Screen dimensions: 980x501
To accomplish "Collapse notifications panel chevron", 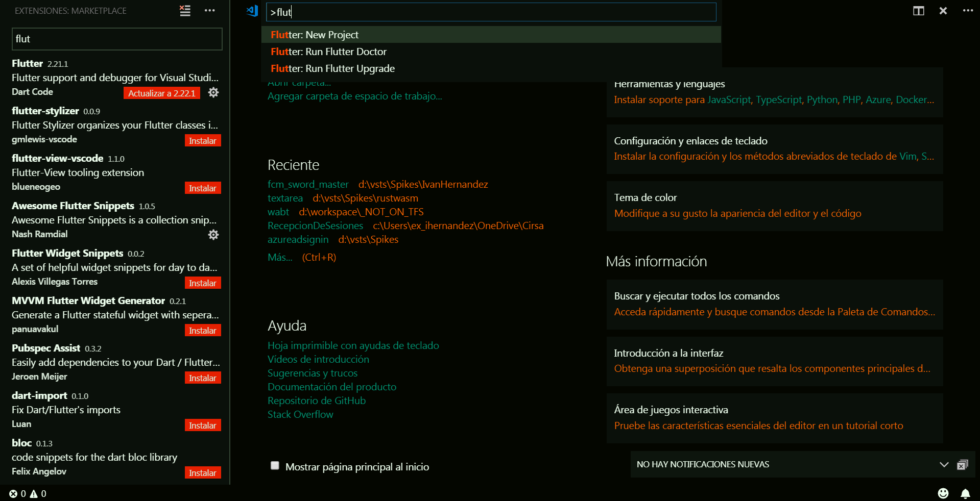I will pyautogui.click(x=944, y=465).
